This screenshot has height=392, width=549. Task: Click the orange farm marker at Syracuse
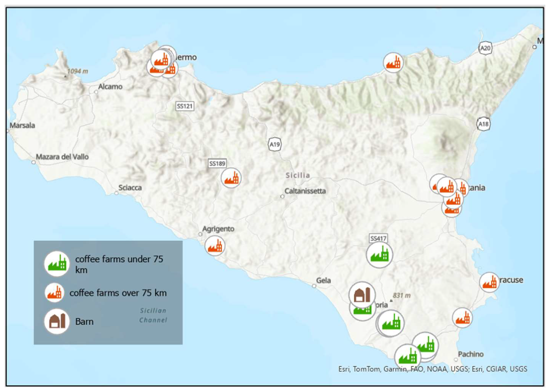[x=489, y=282]
